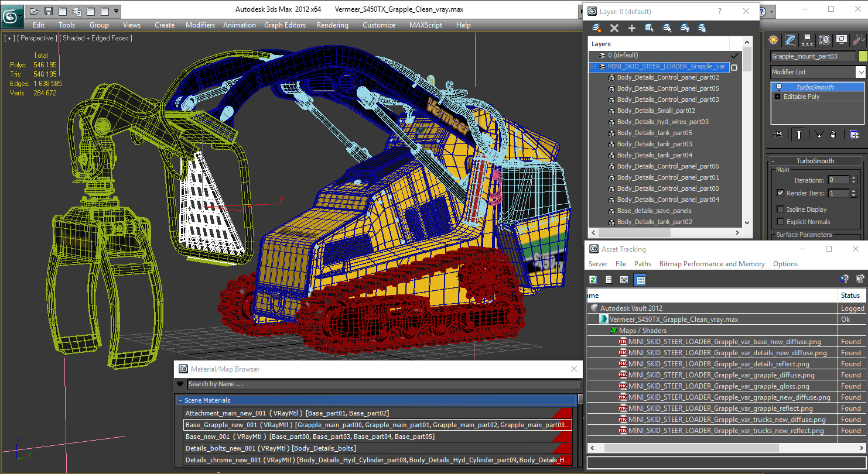Click Make Unique icon under modifier stack
Viewport: 868px width, 474px height.
819,135
